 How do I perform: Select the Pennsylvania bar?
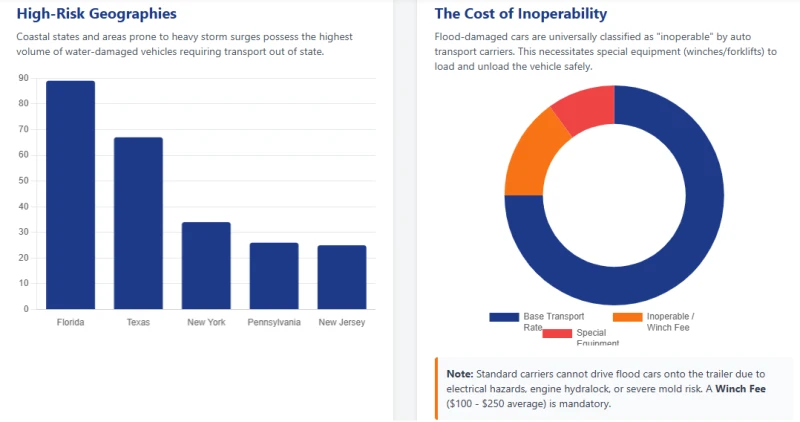(x=274, y=275)
